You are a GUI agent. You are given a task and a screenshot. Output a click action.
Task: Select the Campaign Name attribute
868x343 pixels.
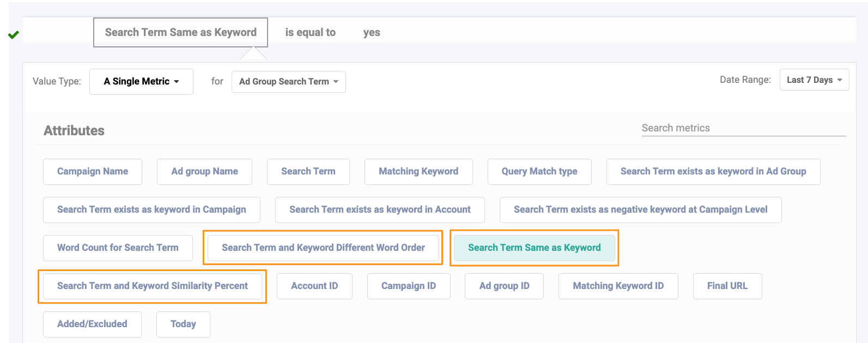pyautogui.click(x=93, y=172)
